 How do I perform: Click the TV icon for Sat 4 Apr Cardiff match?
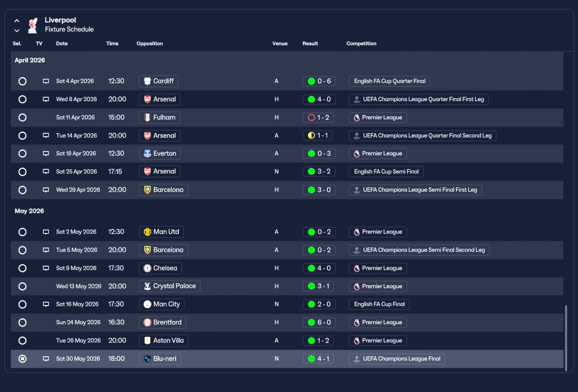coord(46,81)
